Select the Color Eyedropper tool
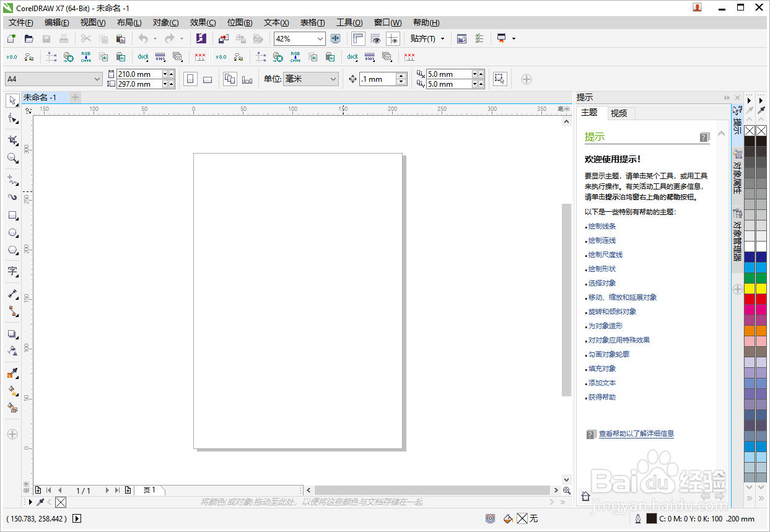The width and height of the screenshot is (770, 532). tap(12, 373)
